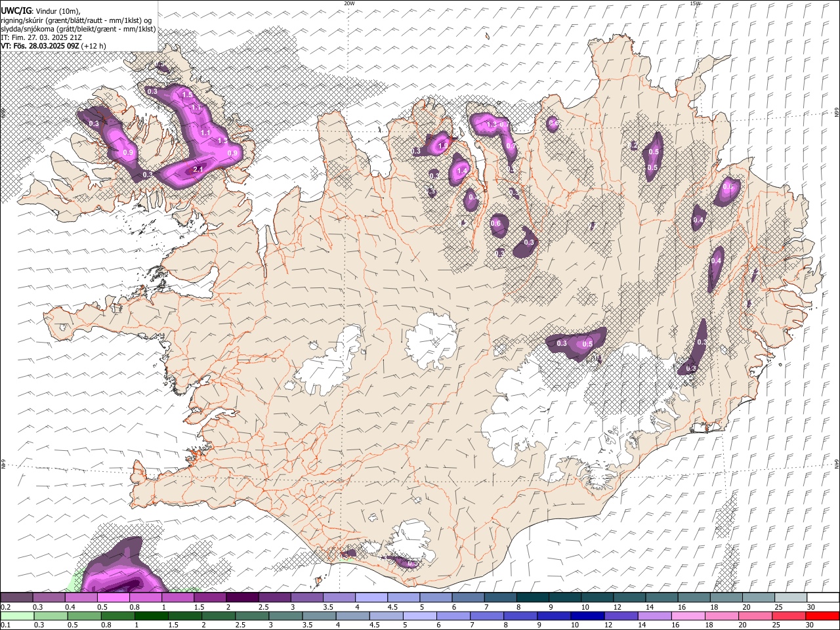Click the '1.4' snowfall value on map

[x=461, y=171]
